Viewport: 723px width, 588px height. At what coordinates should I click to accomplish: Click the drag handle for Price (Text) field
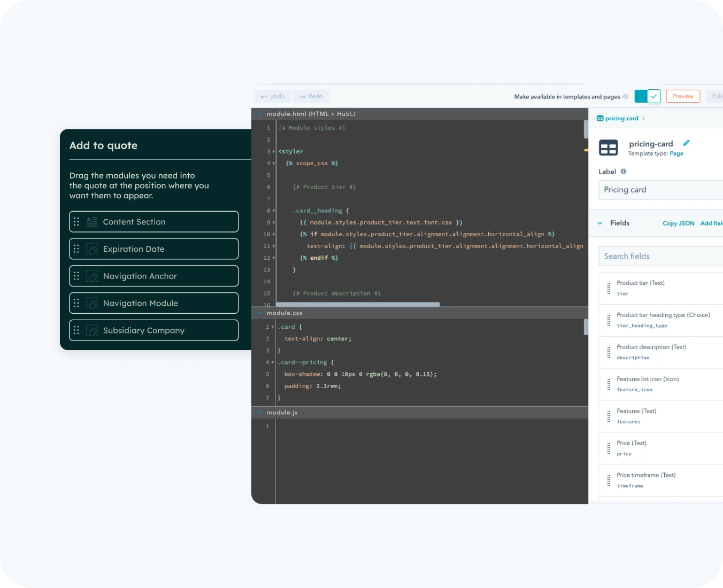click(609, 449)
